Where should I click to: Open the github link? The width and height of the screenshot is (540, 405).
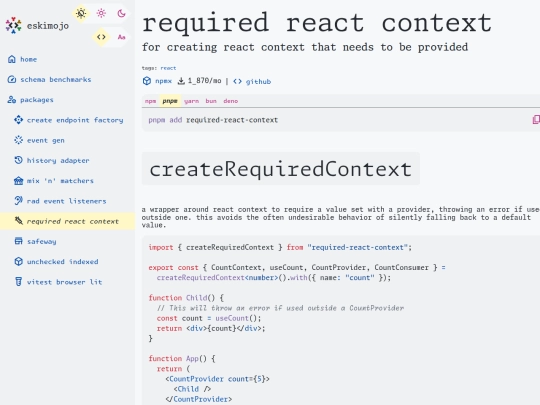[x=258, y=82]
